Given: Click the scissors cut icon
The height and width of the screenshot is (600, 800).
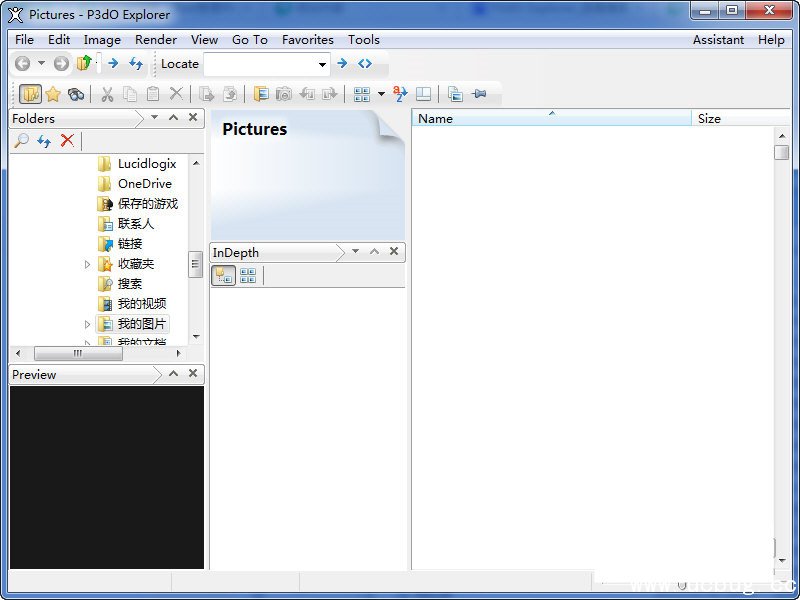Looking at the screenshot, I should 106,94.
